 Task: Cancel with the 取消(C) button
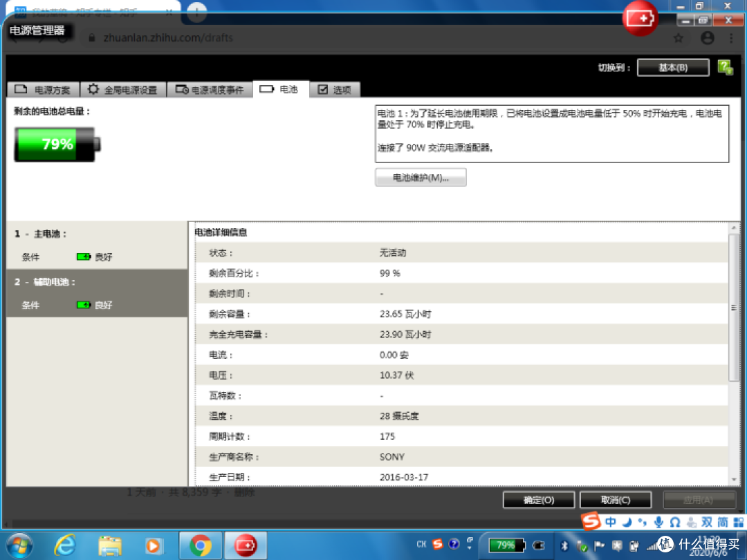coord(616,500)
